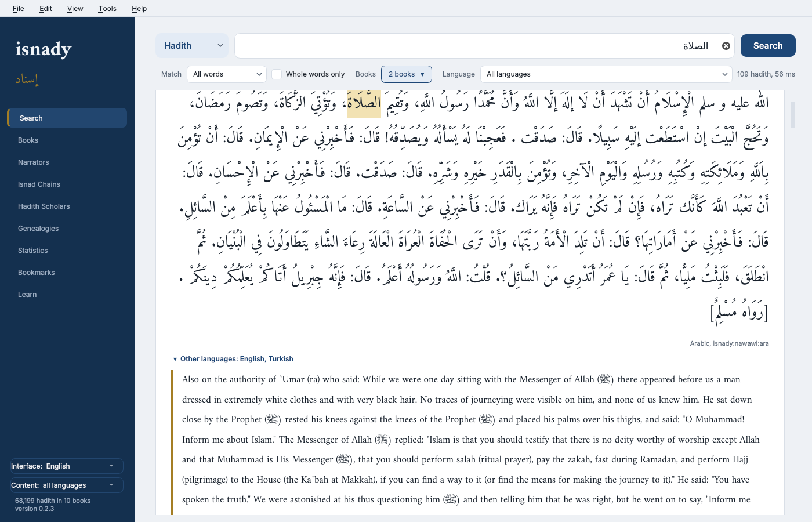Click the 68,199 hadith in 10 books text

click(x=53, y=501)
